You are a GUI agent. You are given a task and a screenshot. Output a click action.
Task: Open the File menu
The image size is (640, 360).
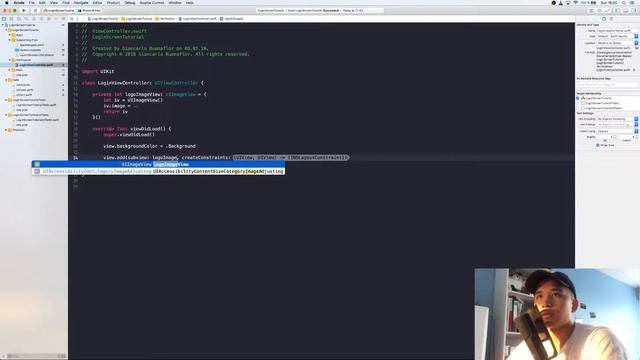31,2
